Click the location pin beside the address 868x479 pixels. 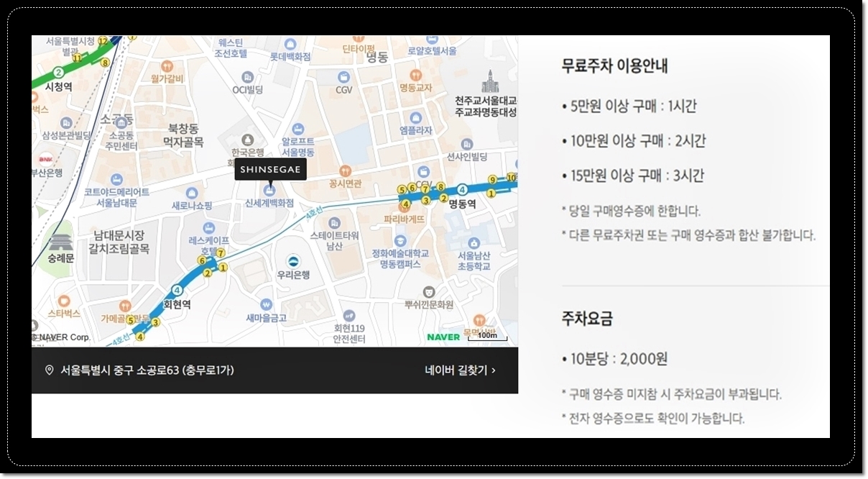coord(48,370)
